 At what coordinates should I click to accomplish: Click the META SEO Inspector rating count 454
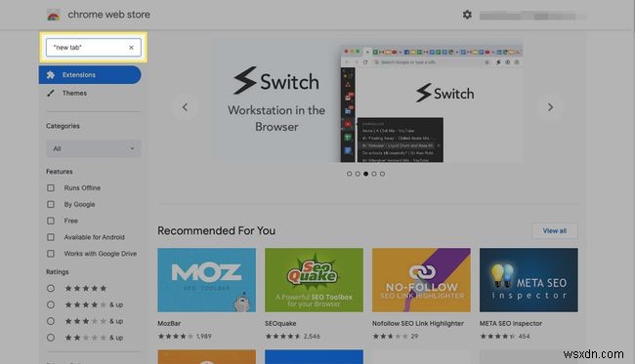tap(524, 336)
